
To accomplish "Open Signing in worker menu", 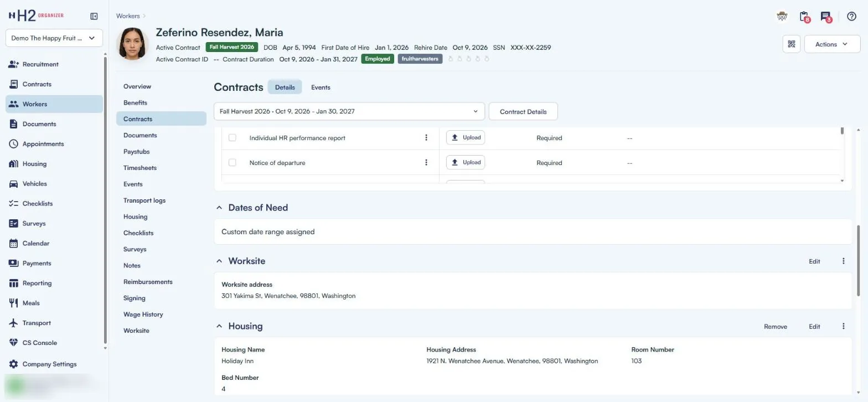I will [135, 298].
